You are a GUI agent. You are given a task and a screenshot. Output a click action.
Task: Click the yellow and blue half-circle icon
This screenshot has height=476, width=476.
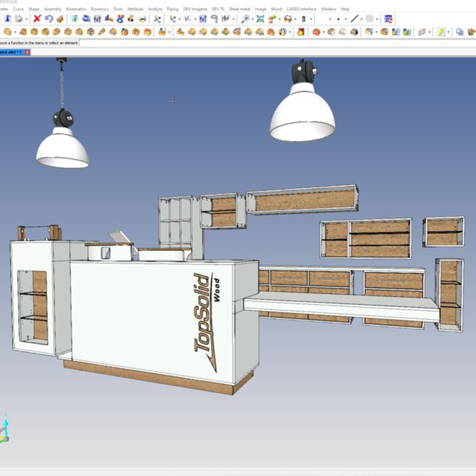[x=142, y=19]
